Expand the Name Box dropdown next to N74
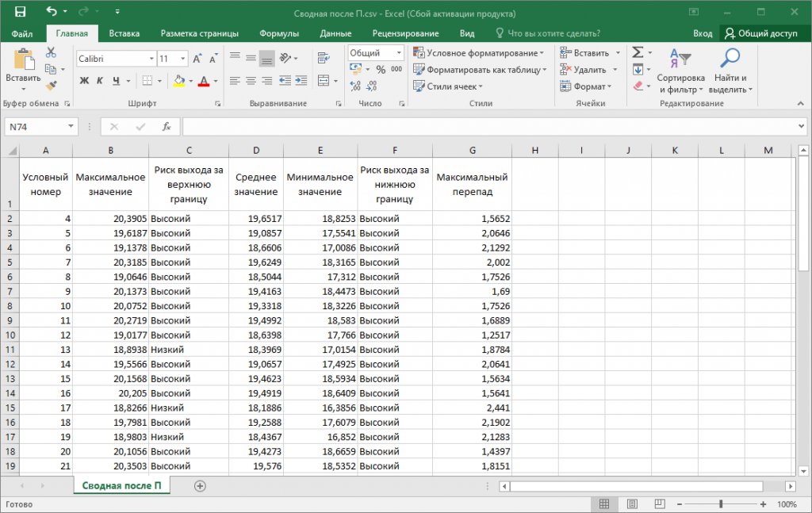Image resolution: width=812 pixels, height=513 pixels. 71,127
